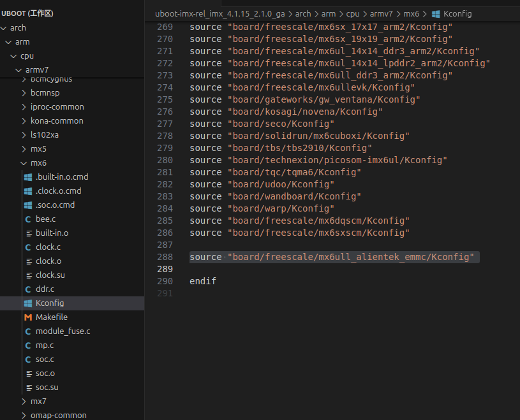Click the mx6sxscm Kconfig source line
This screenshot has width=520, height=420.
click(299, 233)
